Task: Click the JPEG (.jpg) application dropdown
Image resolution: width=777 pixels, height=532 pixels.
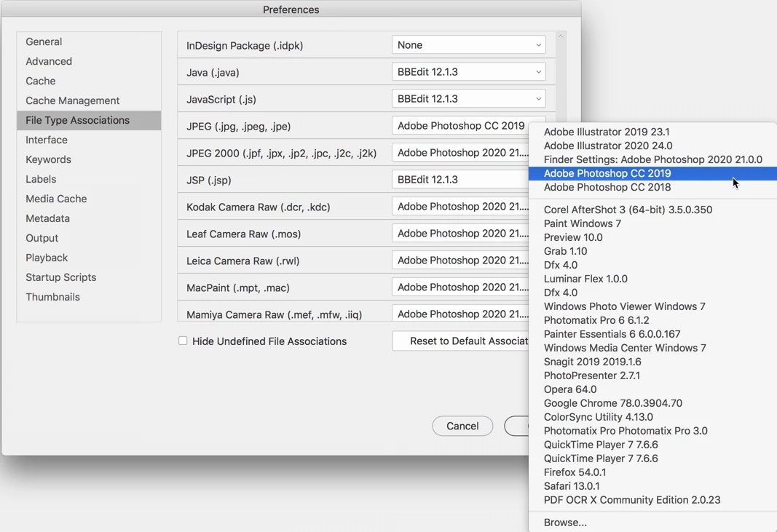Action: (461, 126)
